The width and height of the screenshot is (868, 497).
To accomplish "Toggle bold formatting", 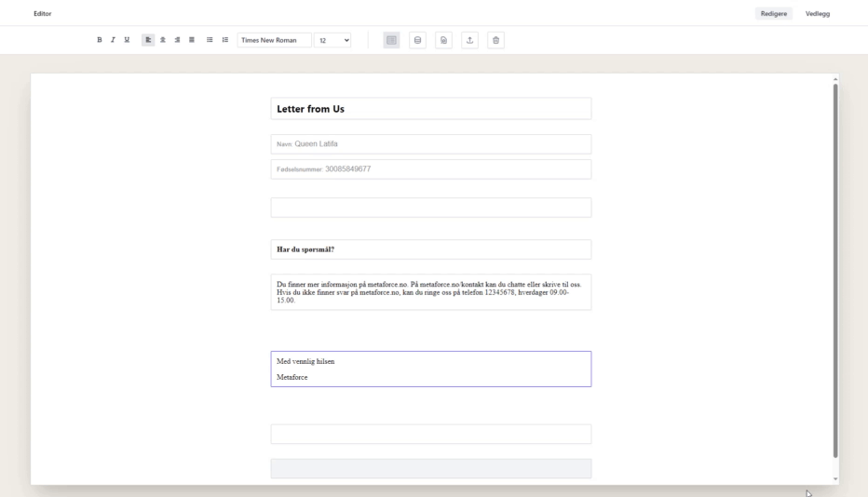I will [100, 40].
